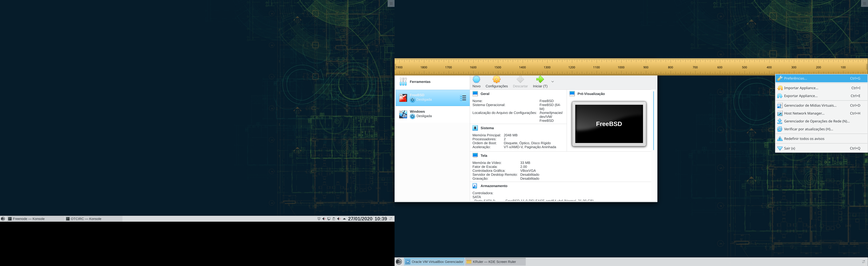Viewport: 868px width, 266px height.
Task: Click Host Network Manager... menu item
Action: (804, 113)
